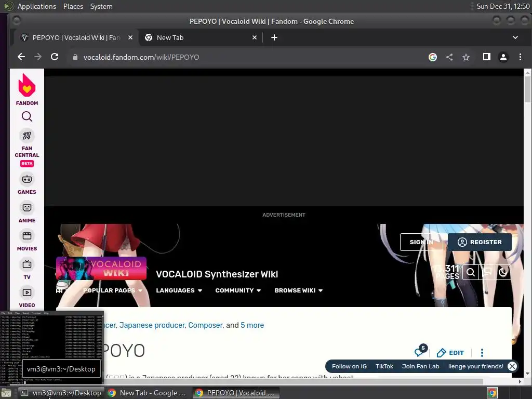Image resolution: width=532 pixels, height=399 pixels.
Task: Expand Popular Pages menu
Action: (113, 290)
